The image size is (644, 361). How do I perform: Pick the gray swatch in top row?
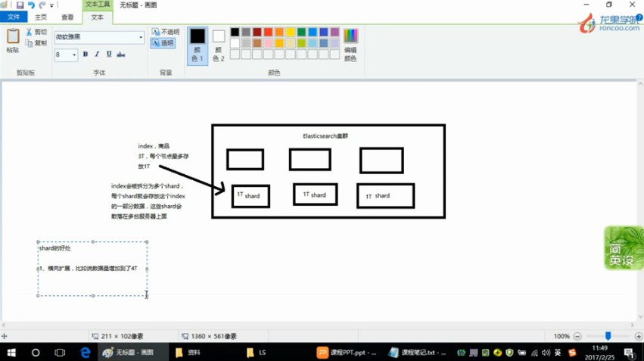pos(246,32)
